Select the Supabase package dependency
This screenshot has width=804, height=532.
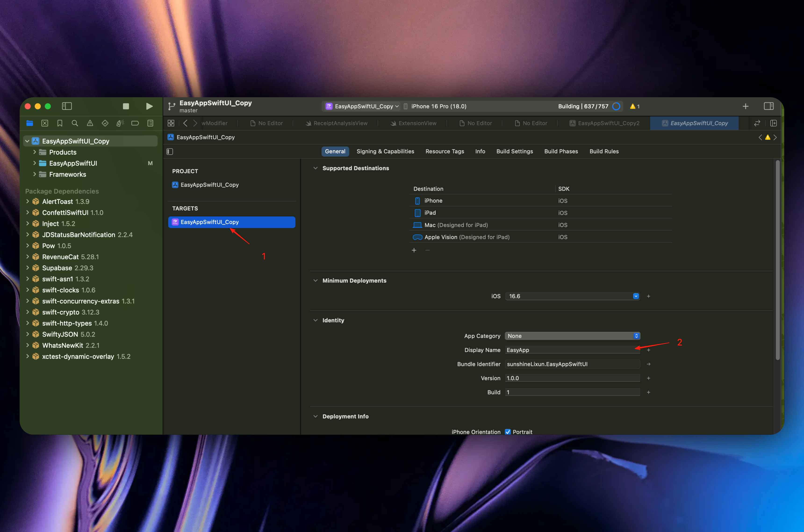pyautogui.click(x=57, y=268)
